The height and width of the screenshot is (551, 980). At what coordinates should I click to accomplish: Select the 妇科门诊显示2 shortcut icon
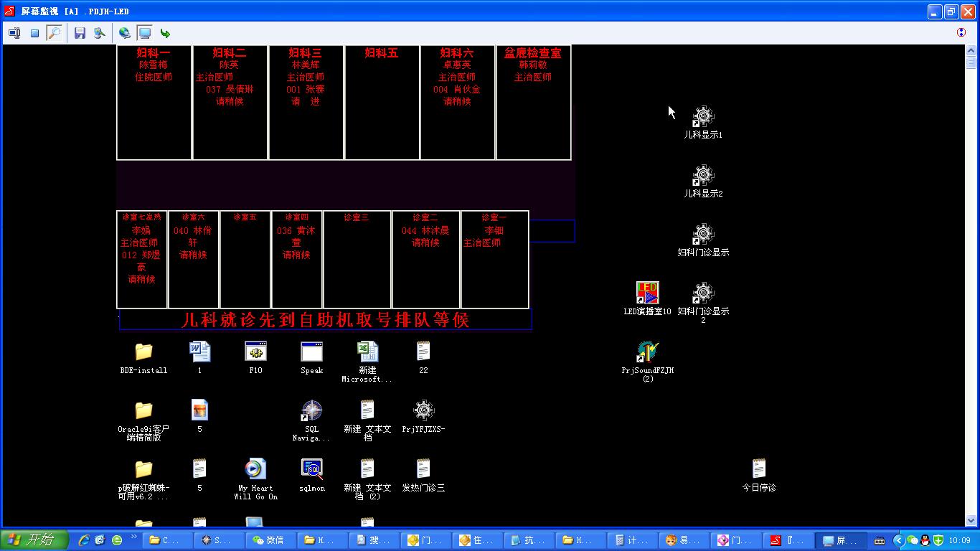703,302
